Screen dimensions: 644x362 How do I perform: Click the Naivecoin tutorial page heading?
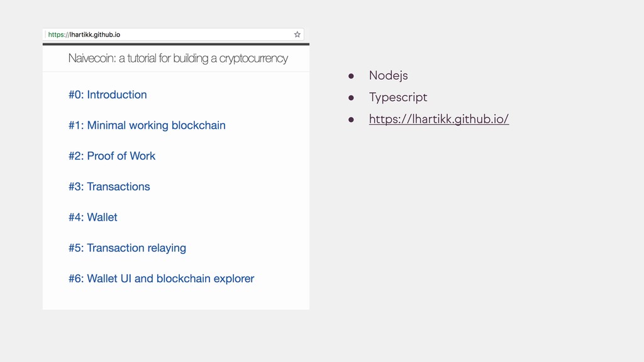click(178, 58)
